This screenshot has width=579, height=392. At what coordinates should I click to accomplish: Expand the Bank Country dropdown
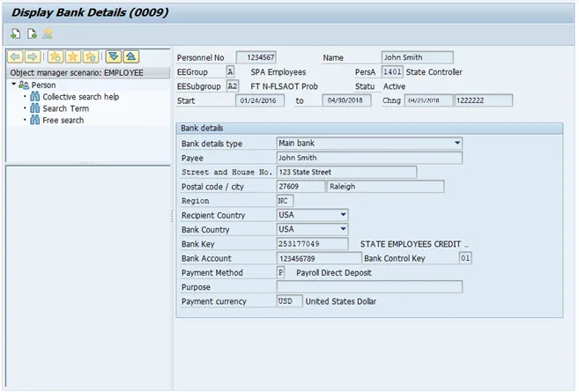pyautogui.click(x=342, y=229)
